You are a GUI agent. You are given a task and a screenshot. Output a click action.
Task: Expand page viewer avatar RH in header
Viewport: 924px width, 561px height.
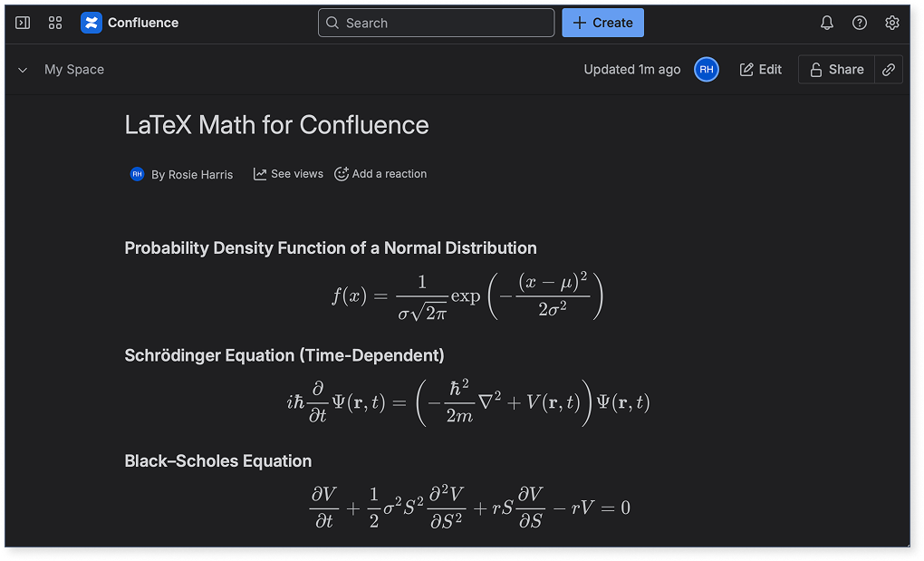(x=706, y=69)
